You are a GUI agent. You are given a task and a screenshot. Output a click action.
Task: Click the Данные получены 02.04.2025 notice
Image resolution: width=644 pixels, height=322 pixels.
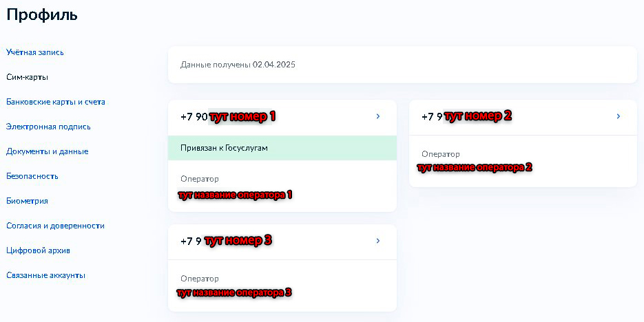click(x=238, y=65)
